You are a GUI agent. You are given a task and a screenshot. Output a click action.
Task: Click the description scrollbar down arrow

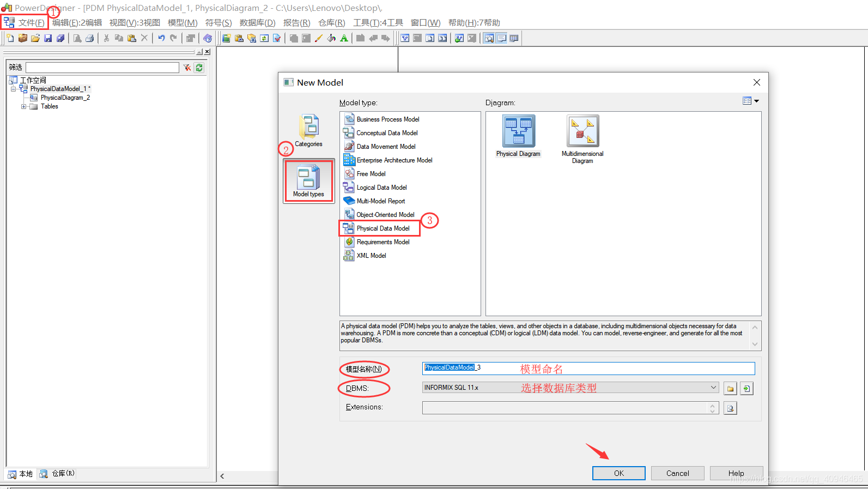[755, 344]
